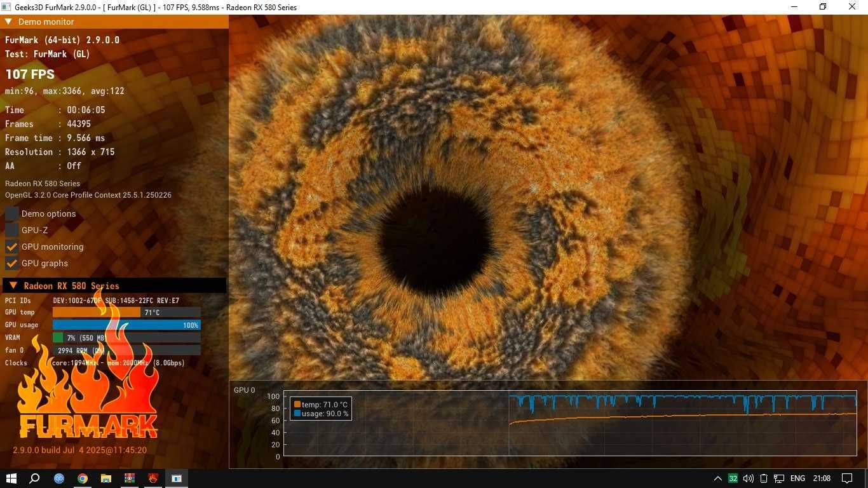Click the green 32 temperature tray icon
Screen dimensions: 868x488
tap(733, 478)
